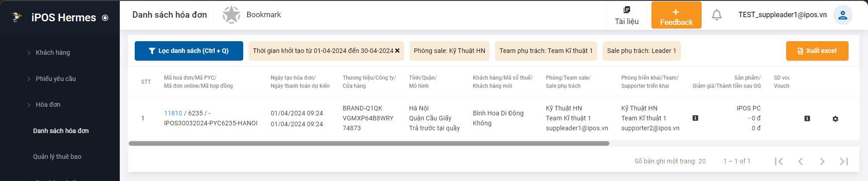Click the horizontal table scrollbar
This screenshot has height=181, width=868.
[368, 143]
